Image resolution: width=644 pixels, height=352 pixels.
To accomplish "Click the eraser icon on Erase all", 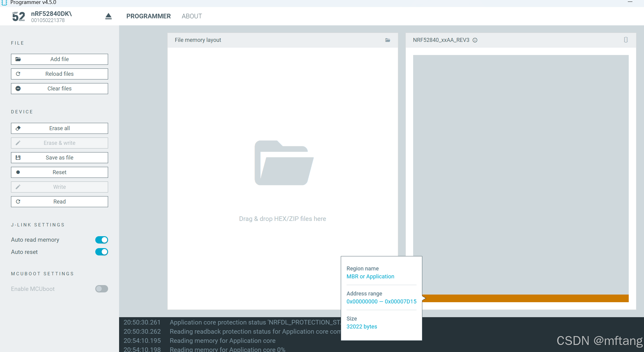I will pyautogui.click(x=18, y=128).
